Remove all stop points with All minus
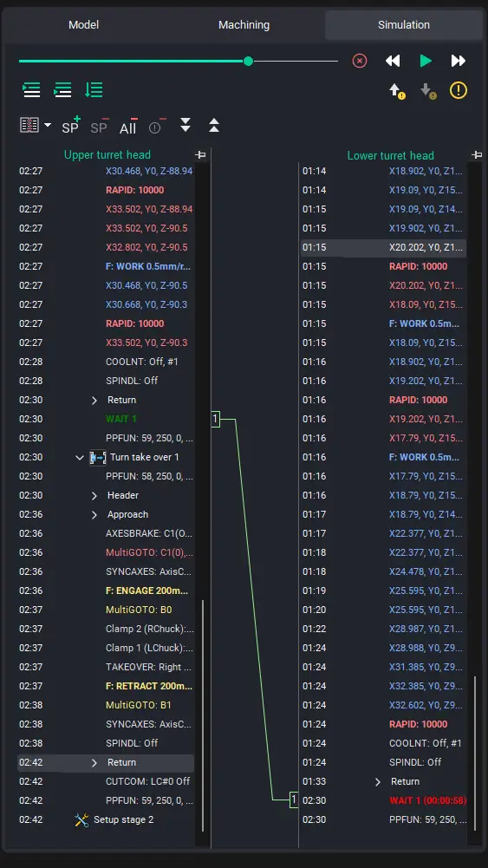This screenshot has width=488, height=868. [x=128, y=126]
